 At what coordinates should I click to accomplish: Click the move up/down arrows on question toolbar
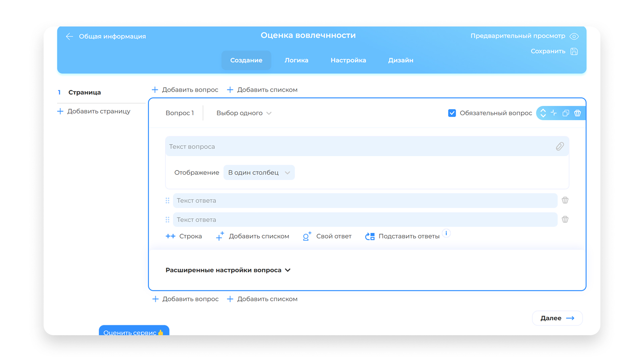click(x=543, y=113)
